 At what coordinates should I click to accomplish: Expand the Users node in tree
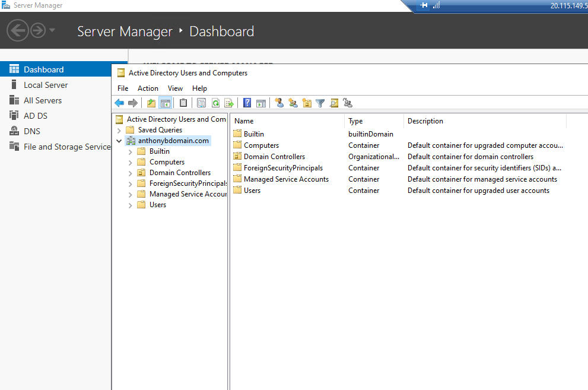click(x=130, y=205)
